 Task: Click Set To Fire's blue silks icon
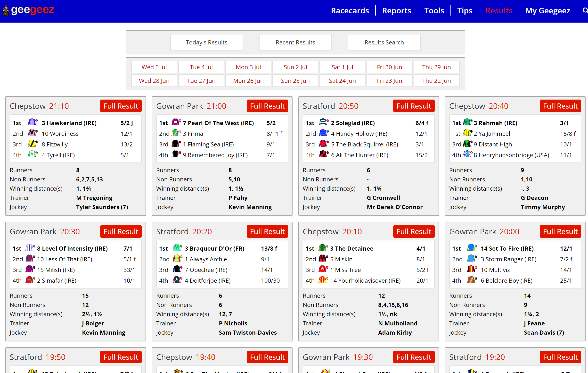[472, 248]
